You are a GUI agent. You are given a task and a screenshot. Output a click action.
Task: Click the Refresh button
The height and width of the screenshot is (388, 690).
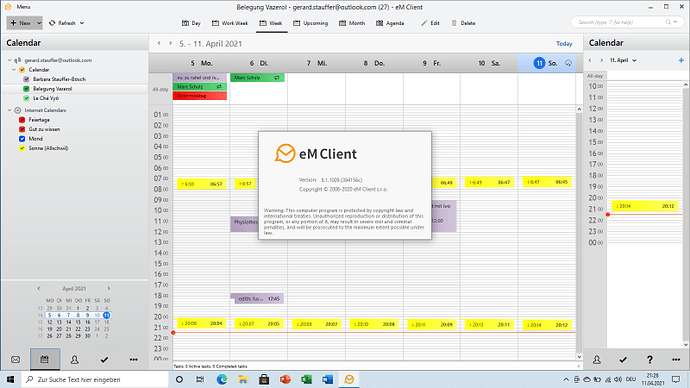pyautogui.click(x=62, y=23)
